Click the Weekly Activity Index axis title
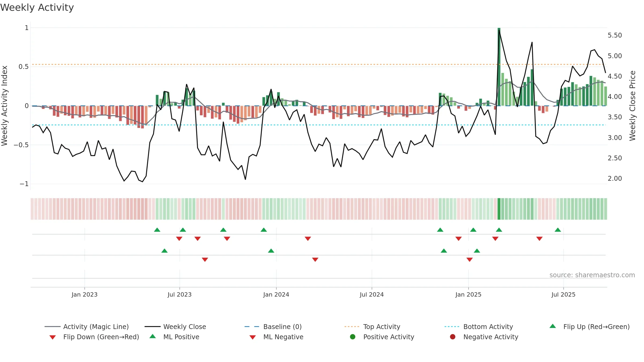The height and width of the screenshot is (362, 644). click(x=4, y=106)
